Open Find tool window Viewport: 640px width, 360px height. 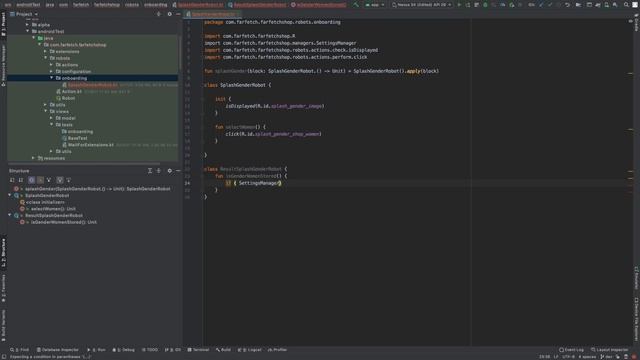pos(19,350)
